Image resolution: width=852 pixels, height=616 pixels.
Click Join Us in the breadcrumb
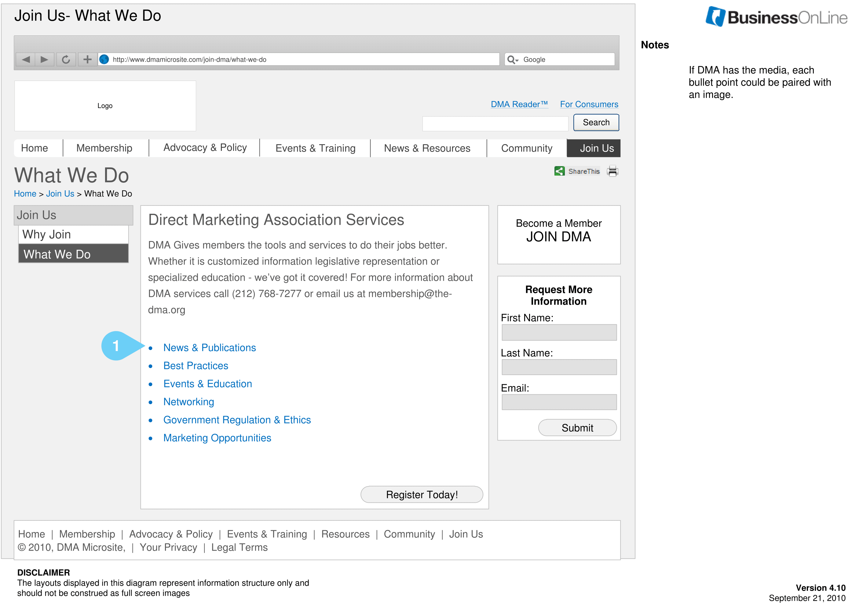click(60, 193)
